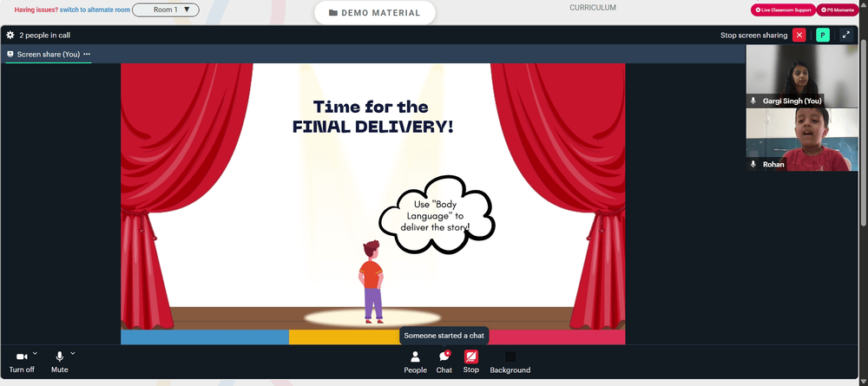Click the Someone started a chat tooltip
This screenshot has width=868, height=386.
click(444, 335)
